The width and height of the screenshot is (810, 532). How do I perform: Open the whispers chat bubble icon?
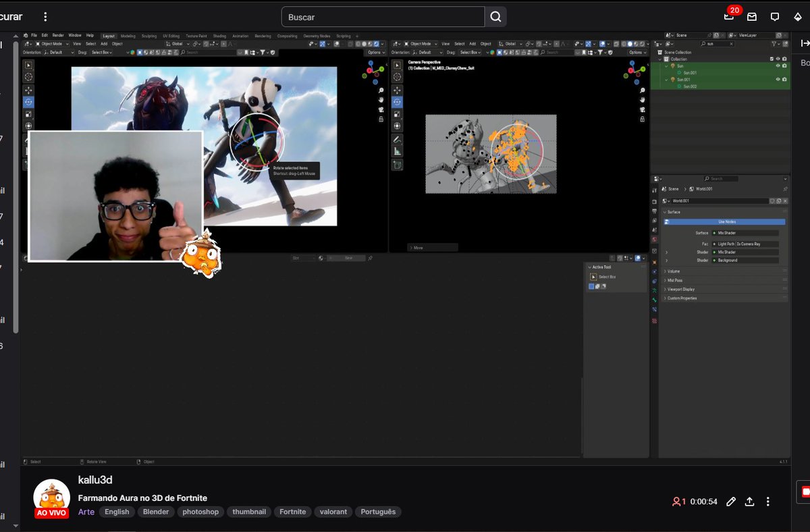[775, 16]
